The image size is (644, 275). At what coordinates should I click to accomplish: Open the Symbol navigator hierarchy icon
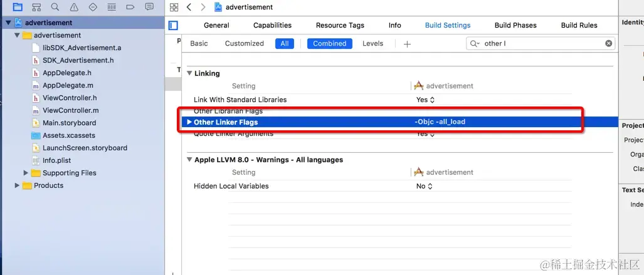point(36,6)
